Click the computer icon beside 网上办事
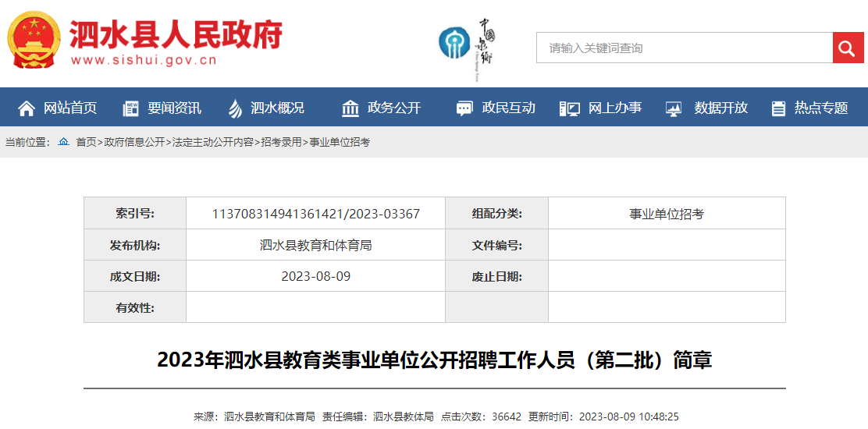 570,108
